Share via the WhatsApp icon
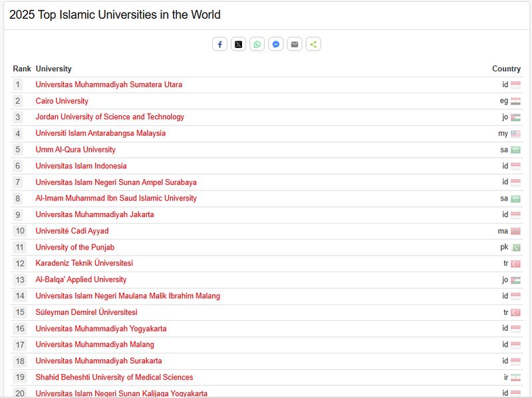 coord(257,44)
